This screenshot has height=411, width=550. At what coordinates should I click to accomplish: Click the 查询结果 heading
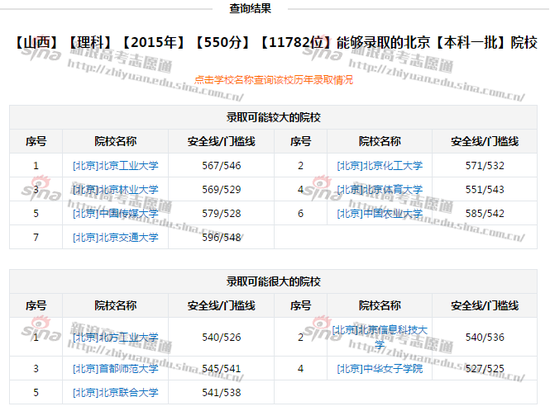(x=250, y=8)
